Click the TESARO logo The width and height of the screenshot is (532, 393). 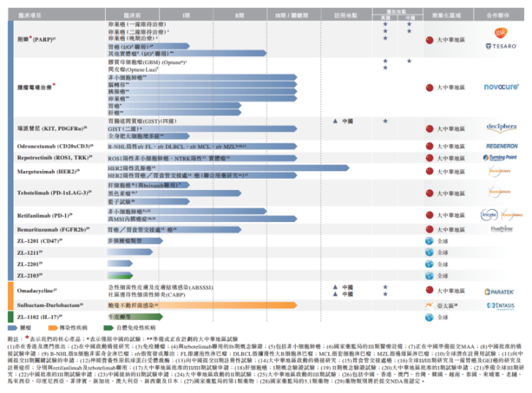coord(501,46)
